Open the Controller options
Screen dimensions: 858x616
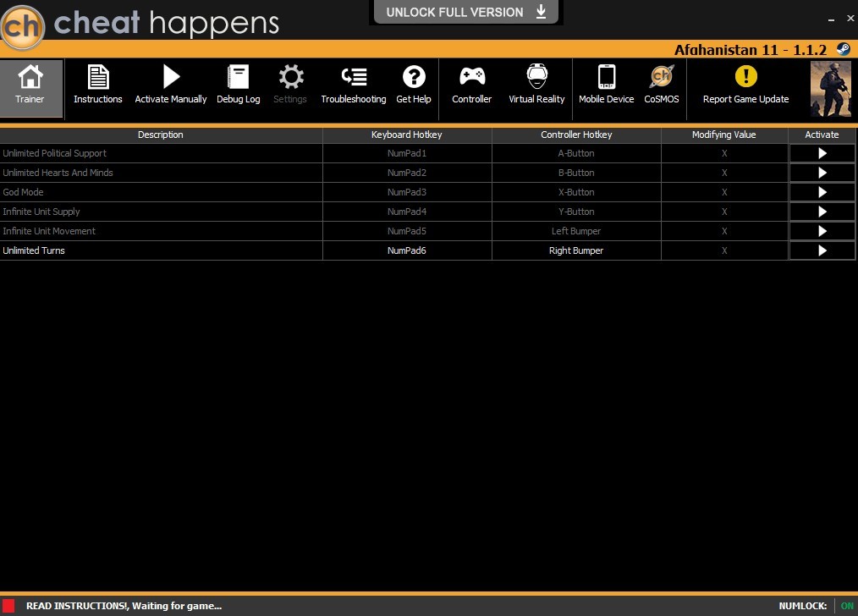tap(471, 85)
